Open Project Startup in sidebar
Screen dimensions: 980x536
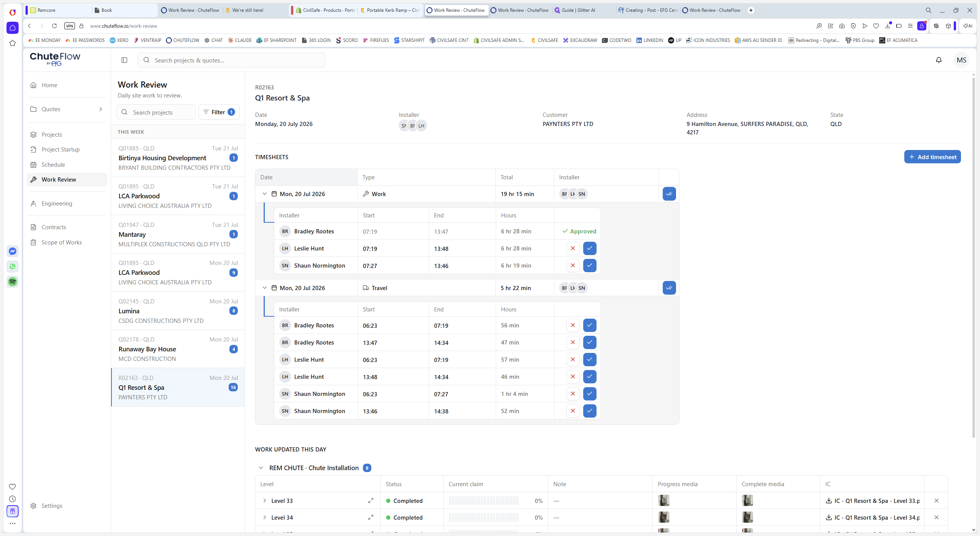click(67, 149)
